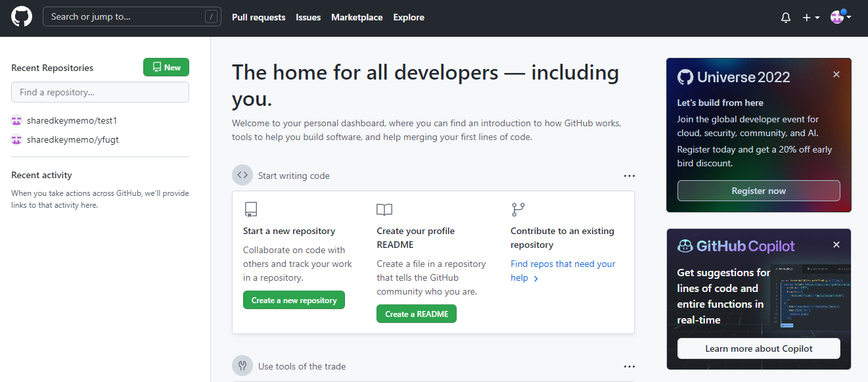Screen dimensions: 868x382
Task: Open the user avatar menu
Action: click(840, 17)
